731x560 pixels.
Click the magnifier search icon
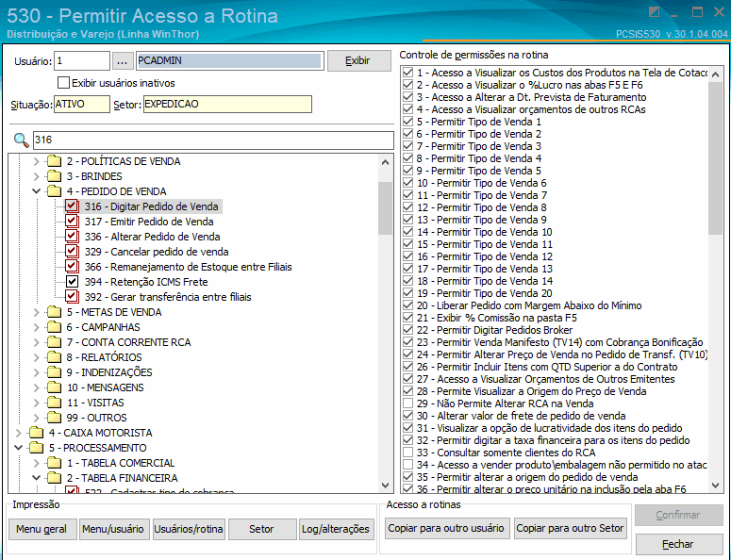pyautogui.click(x=21, y=140)
